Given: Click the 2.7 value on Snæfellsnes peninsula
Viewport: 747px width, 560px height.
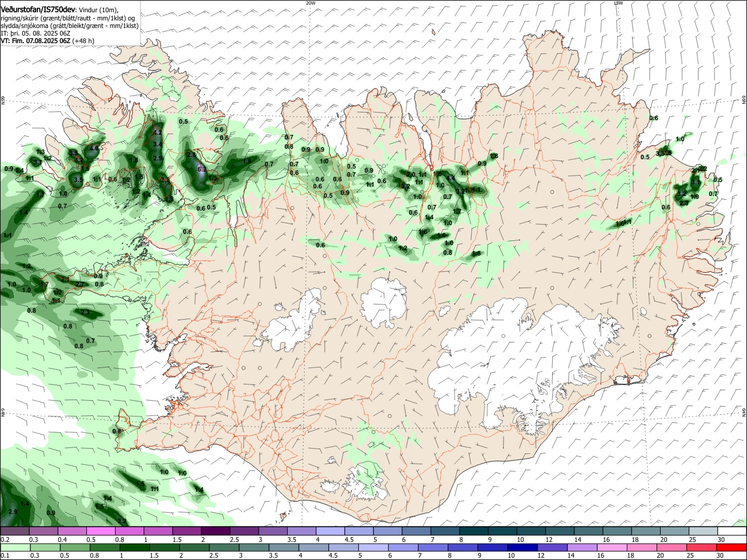Looking at the screenshot, I should [x=79, y=284].
